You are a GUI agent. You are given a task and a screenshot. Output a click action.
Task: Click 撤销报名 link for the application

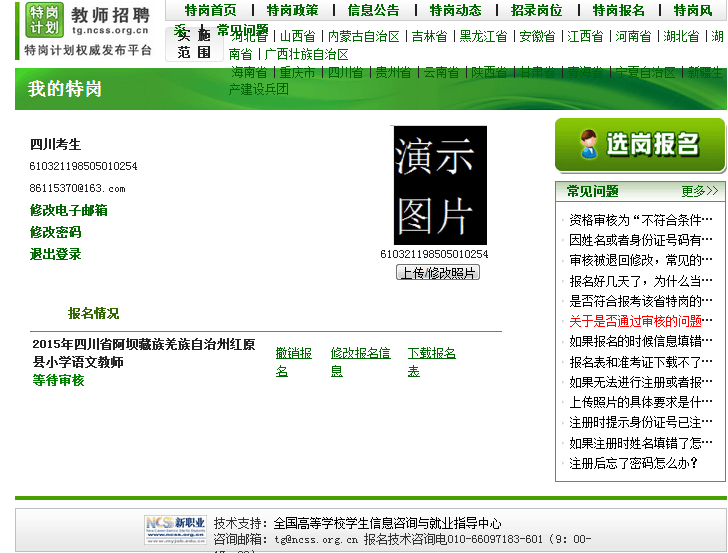click(x=294, y=361)
